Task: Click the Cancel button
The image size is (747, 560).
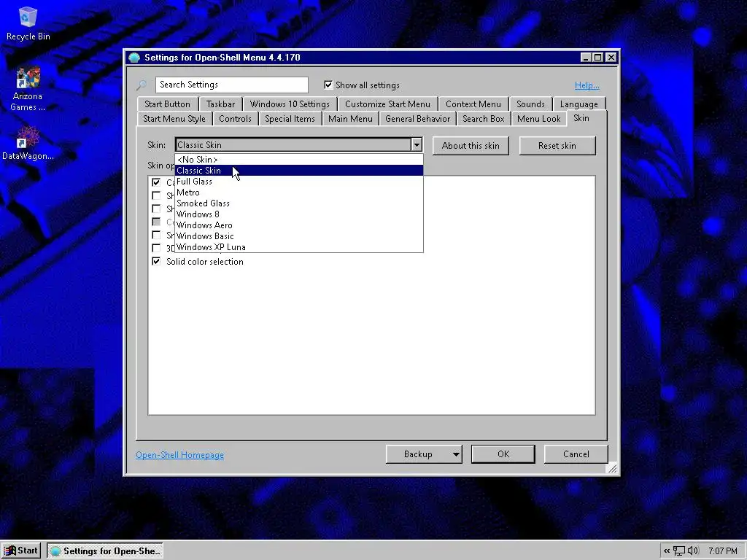Action: pos(576,454)
